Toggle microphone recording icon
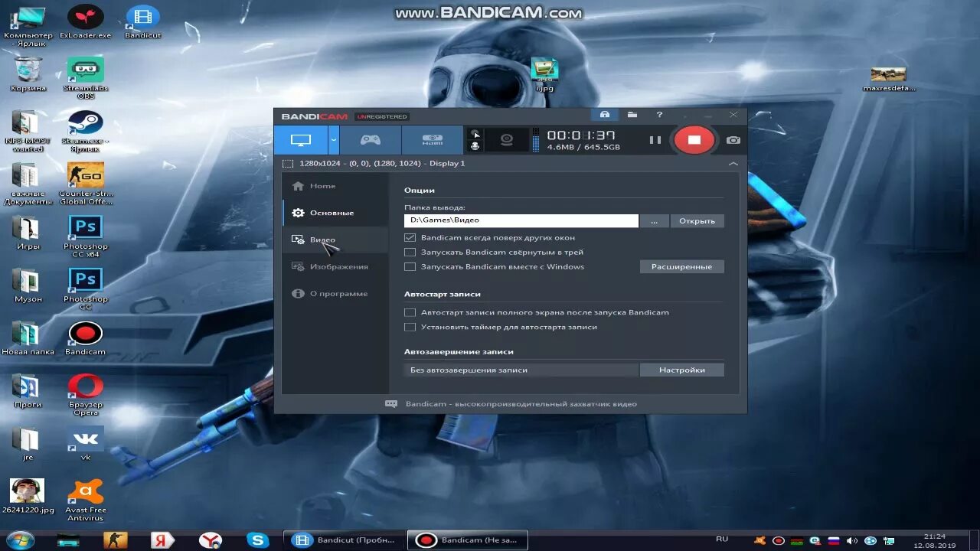This screenshot has width=980, height=551. pyautogui.click(x=475, y=146)
